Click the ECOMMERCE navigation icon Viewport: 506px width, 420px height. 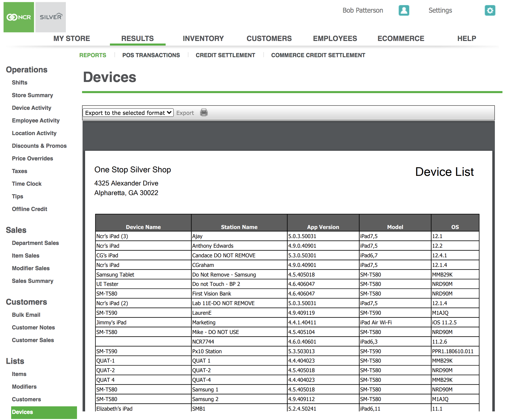[x=402, y=39]
